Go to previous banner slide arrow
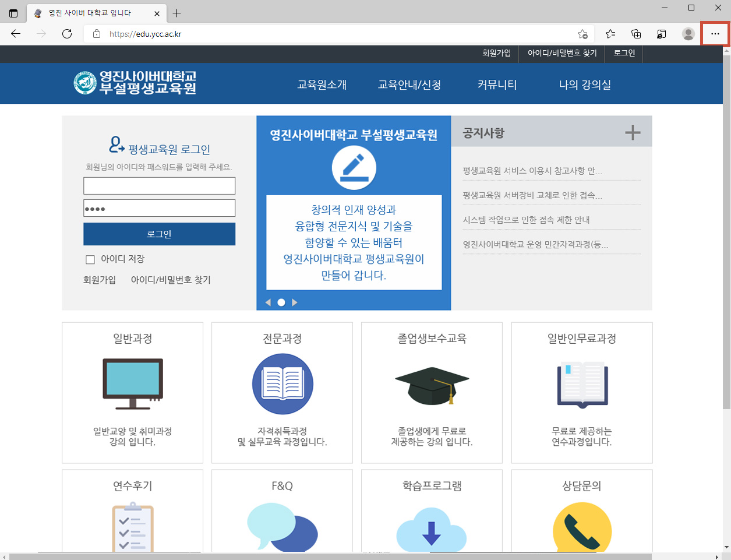Screen dimensions: 731x560 point(268,302)
